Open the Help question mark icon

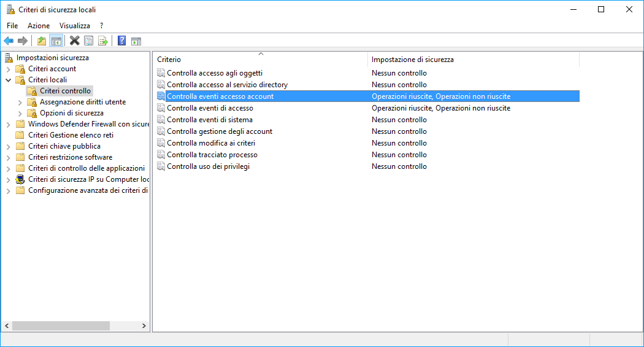coord(121,41)
